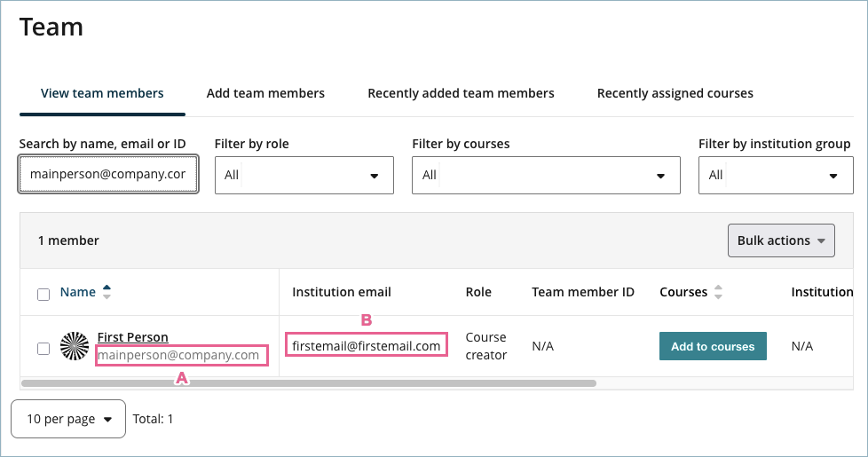Image resolution: width=868 pixels, height=457 pixels.
Task: Open the Filter by courses dropdown
Action: coord(545,176)
